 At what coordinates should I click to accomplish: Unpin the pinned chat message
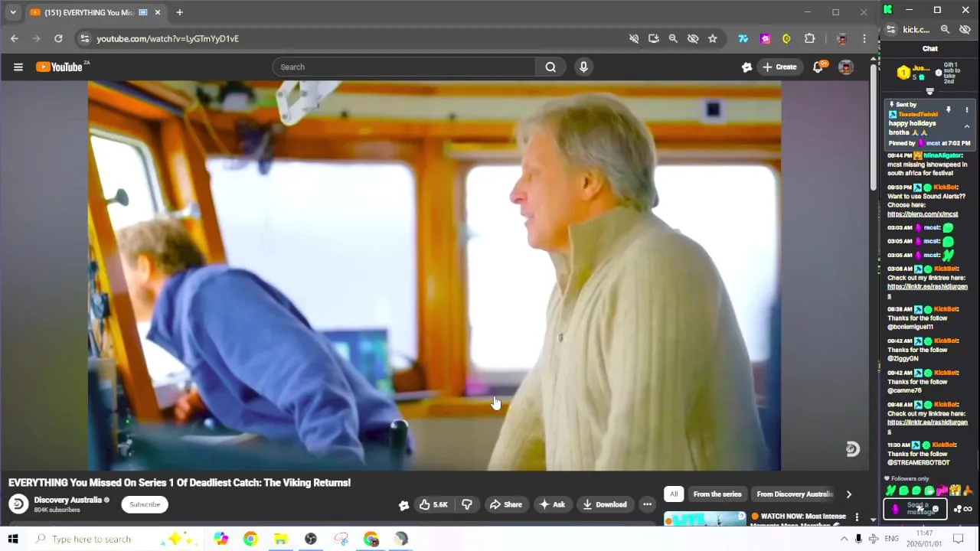tap(948, 110)
